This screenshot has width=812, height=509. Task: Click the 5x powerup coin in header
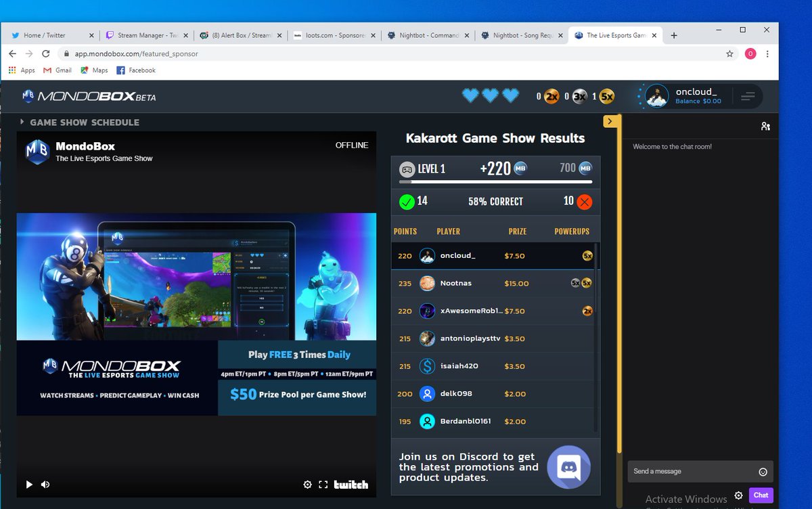point(607,97)
